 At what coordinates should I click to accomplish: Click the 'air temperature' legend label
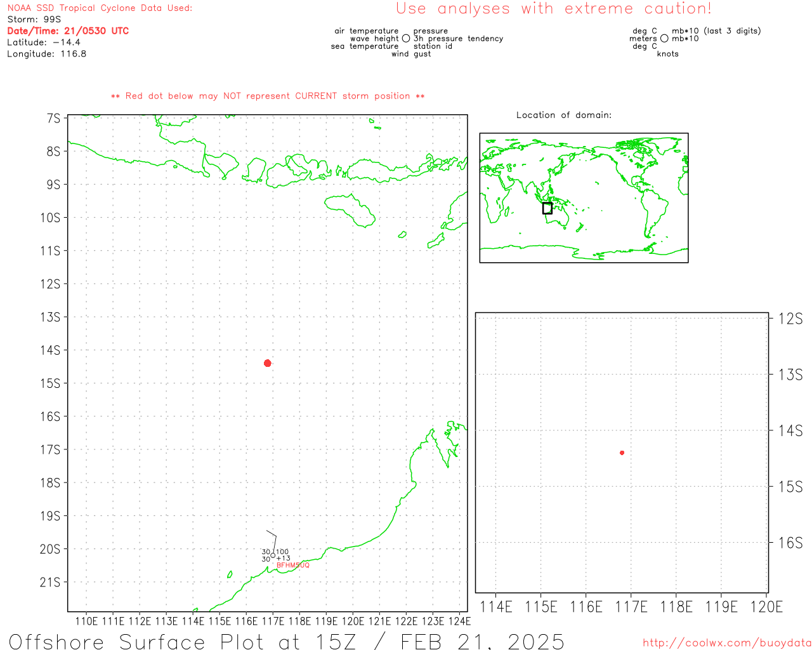tap(367, 31)
